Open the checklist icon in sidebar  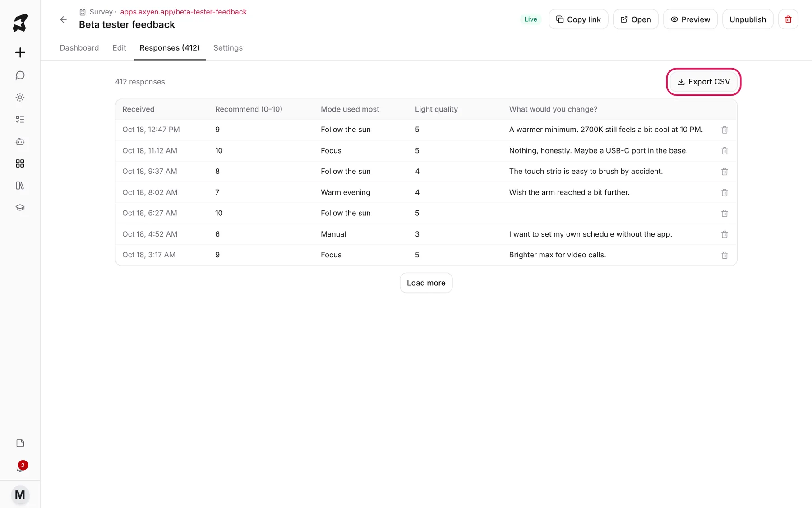[20, 119]
